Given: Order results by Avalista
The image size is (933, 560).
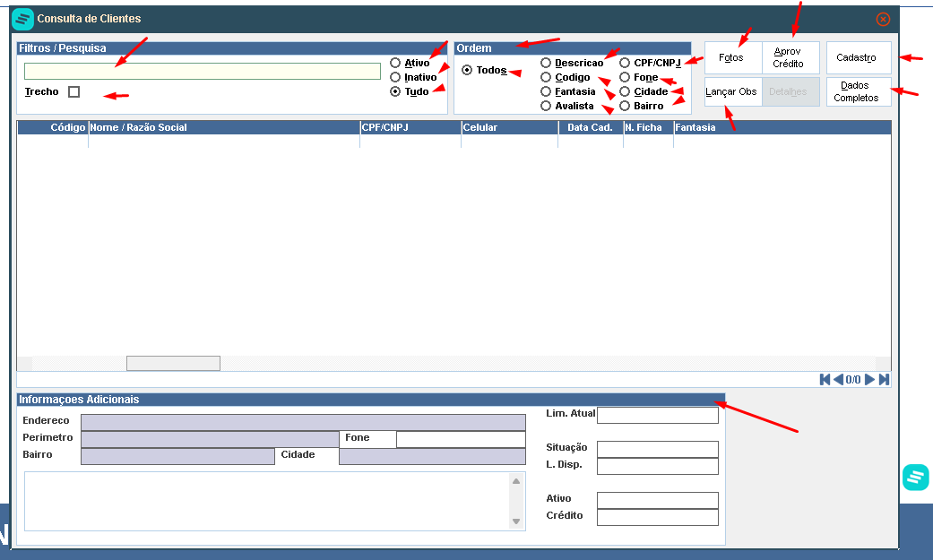Looking at the screenshot, I should tap(546, 106).
